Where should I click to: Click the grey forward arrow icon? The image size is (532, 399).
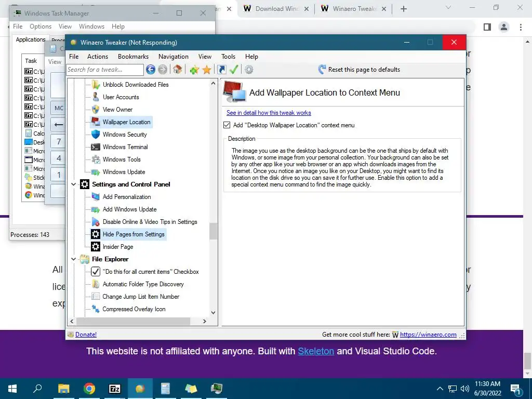click(x=163, y=70)
